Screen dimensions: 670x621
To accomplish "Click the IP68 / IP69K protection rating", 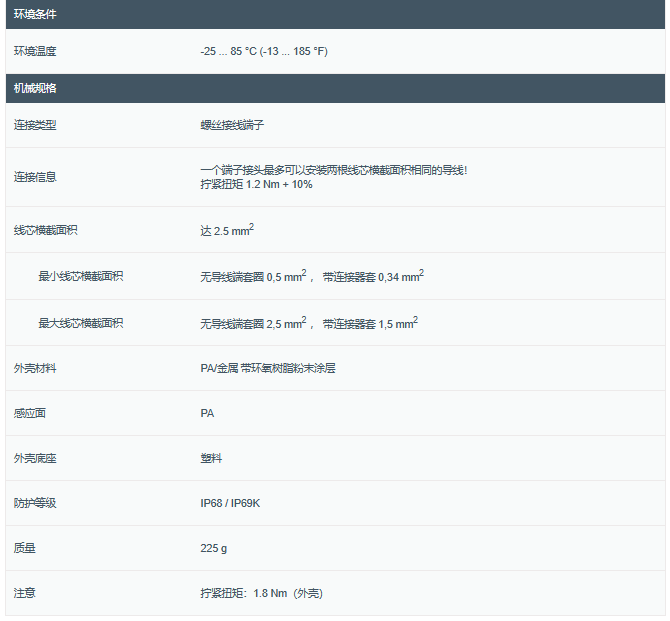I will pyautogui.click(x=233, y=503).
